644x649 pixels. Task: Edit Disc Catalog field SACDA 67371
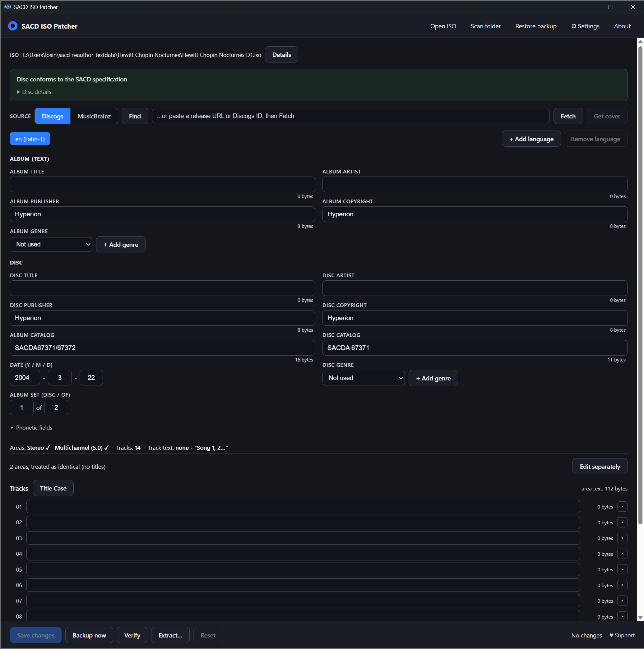(475, 348)
